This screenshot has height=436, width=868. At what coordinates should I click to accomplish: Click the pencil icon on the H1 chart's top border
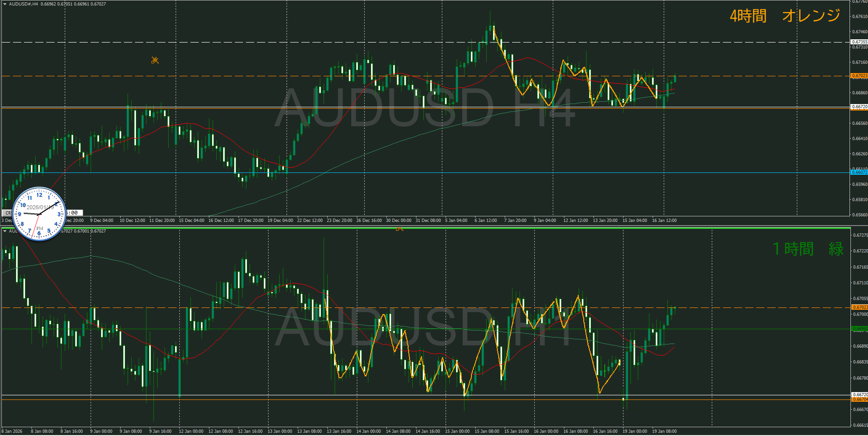[400, 228]
